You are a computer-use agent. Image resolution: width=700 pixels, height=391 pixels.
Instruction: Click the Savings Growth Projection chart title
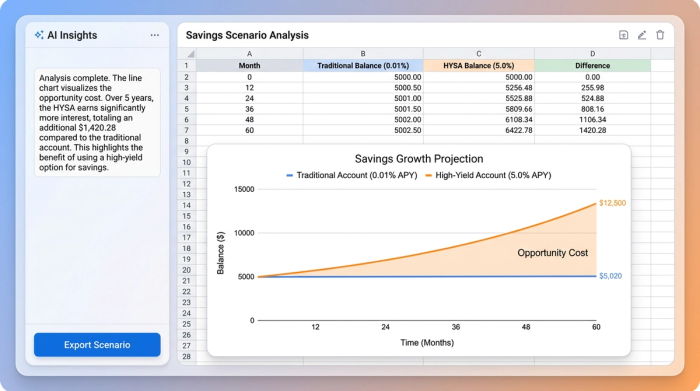pyautogui.click(x=419, y=159)
